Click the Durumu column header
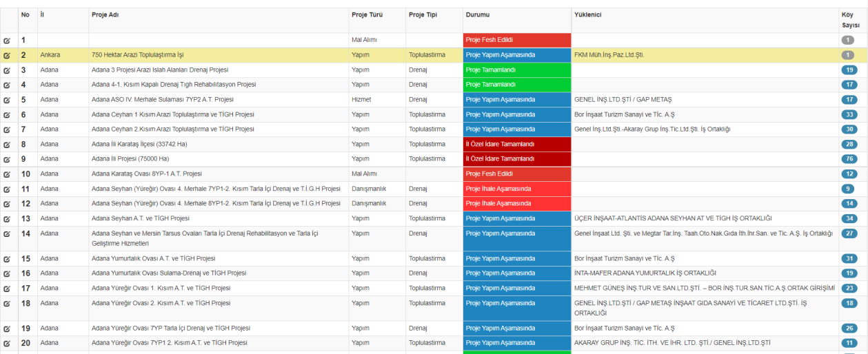This screenshot has width=868, height=354. pos(478,14)
